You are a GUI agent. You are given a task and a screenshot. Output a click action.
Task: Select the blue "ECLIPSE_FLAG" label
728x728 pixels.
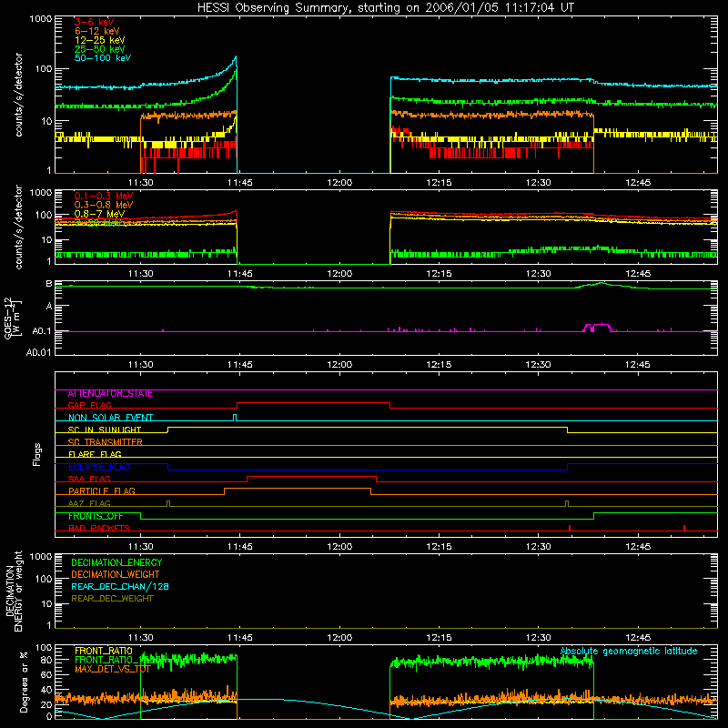(x=99, y=467)
